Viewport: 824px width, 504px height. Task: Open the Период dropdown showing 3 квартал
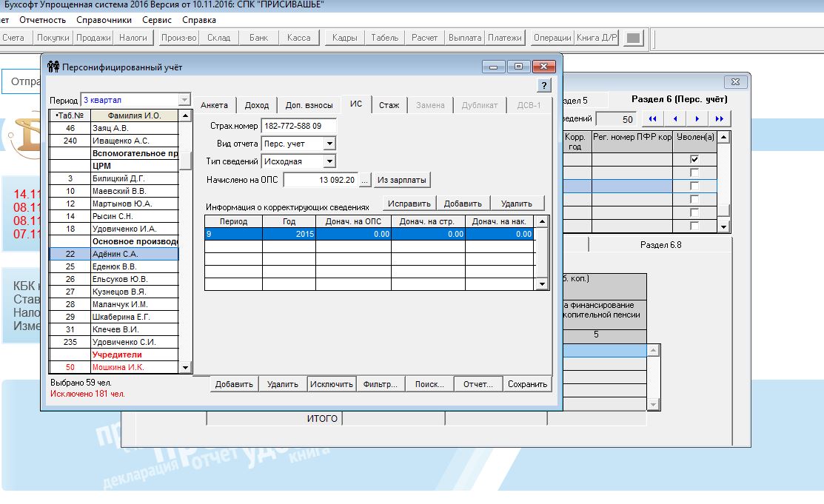click(184, 100)
